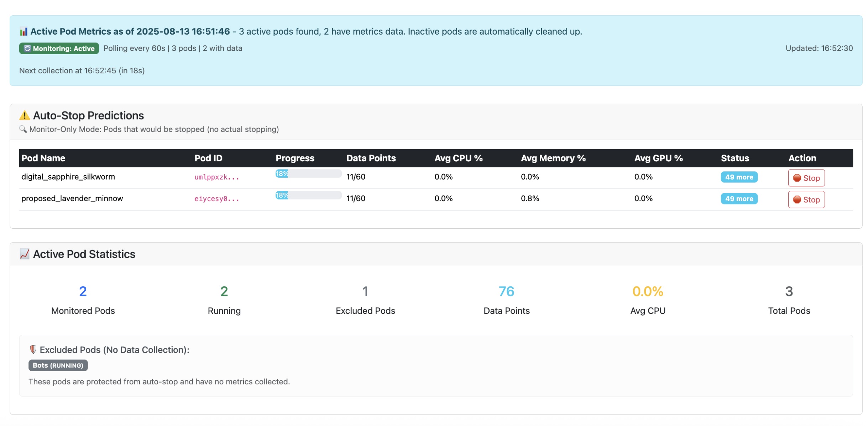The image size is (868, 426).
Task: Click the Status column header
Action: point(734,158)
